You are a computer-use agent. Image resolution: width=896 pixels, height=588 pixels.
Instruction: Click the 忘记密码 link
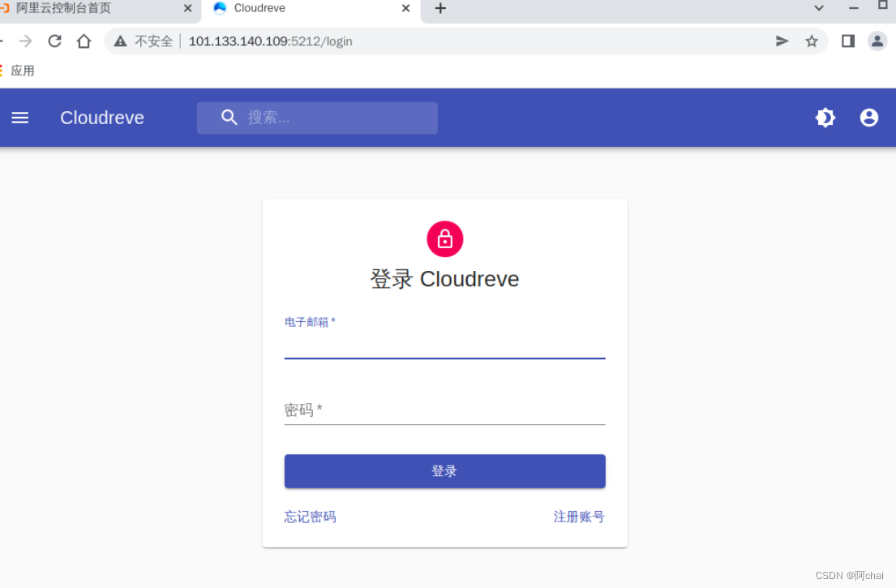click(309, 517)
